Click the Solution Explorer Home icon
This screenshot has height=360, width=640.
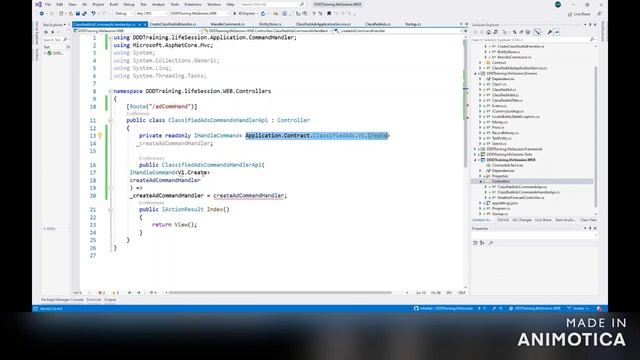488,32
